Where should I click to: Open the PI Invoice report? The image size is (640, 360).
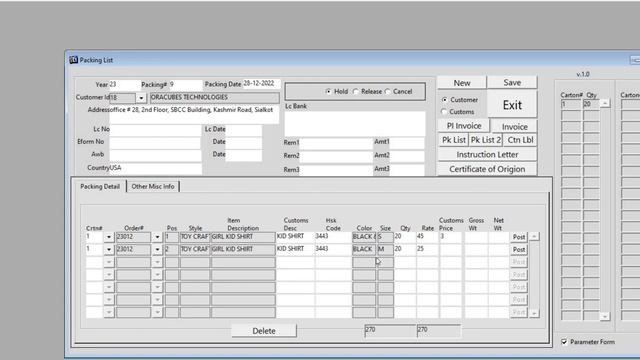(464, 126)
